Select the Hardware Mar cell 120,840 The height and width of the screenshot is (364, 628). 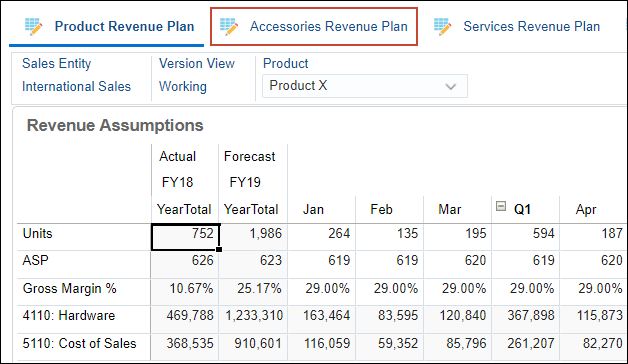(458, 320)
